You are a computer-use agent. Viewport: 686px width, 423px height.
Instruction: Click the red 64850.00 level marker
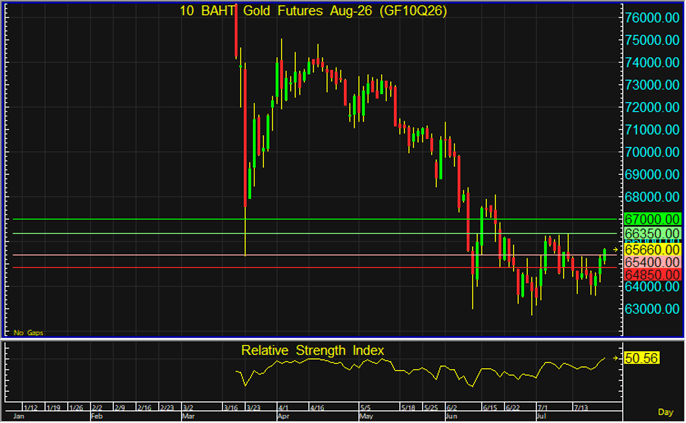pyautogui.click(x=652, y=275)
